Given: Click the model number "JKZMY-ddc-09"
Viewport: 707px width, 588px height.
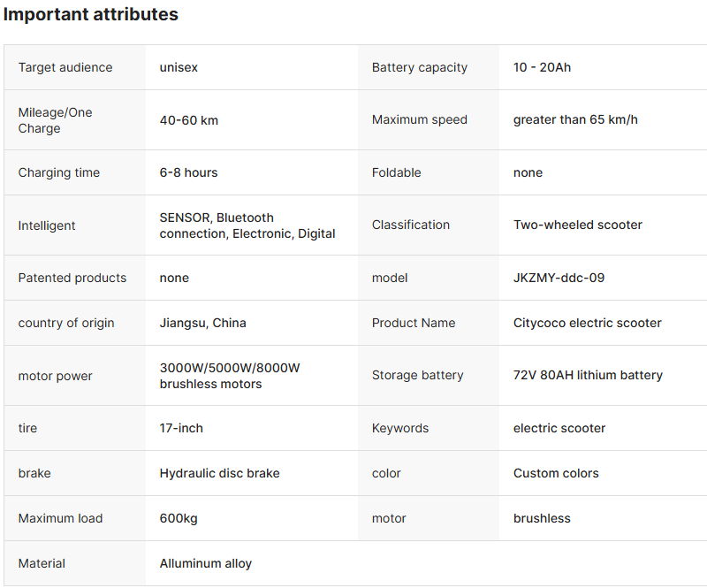Looking at the screenshot, I should click(559, 278).
